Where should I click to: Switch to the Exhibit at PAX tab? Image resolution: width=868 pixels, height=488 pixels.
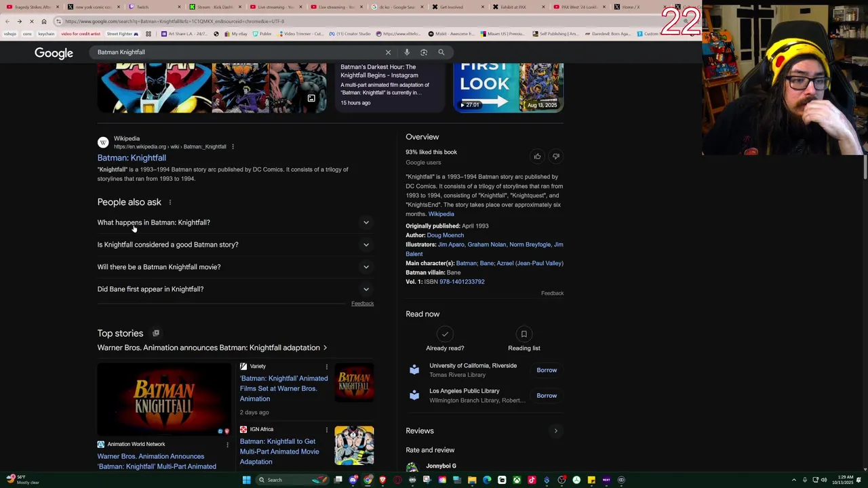[x=513, y=7]
